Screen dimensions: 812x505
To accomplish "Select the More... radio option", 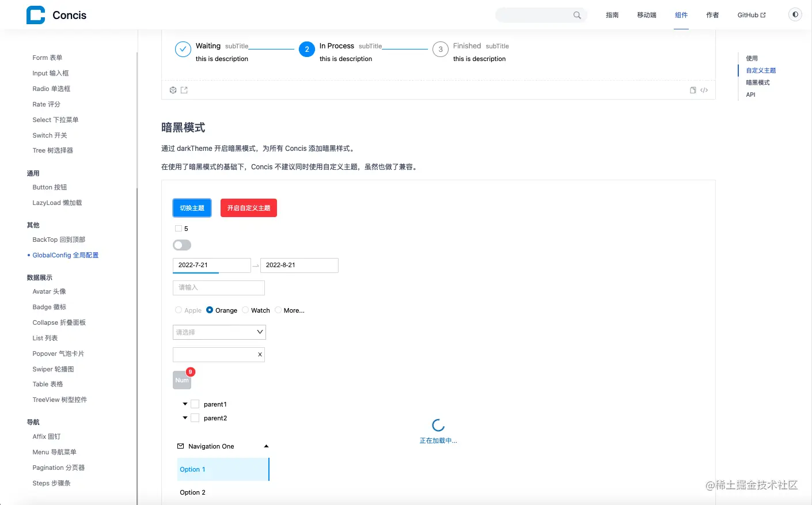I will pyautogui.click(x=278, y=310).
